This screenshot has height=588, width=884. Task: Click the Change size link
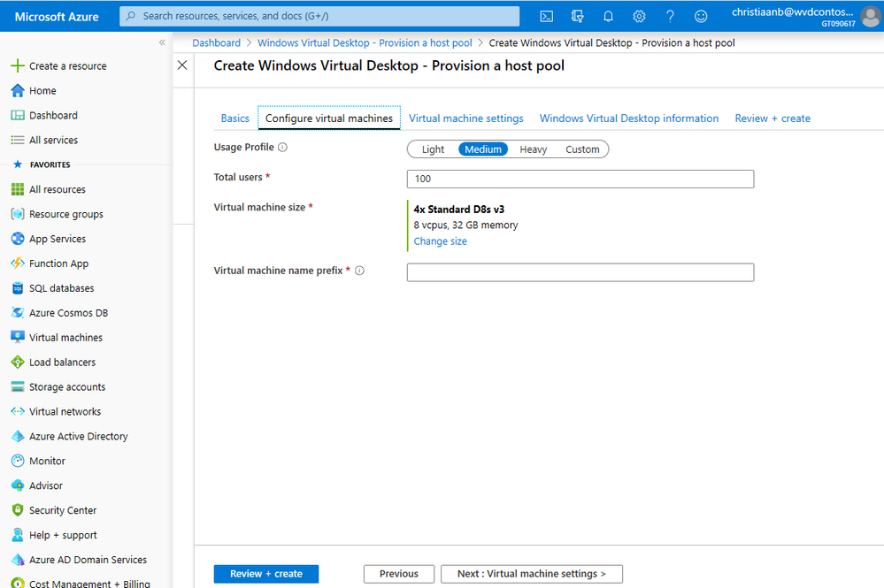(441, 241)
